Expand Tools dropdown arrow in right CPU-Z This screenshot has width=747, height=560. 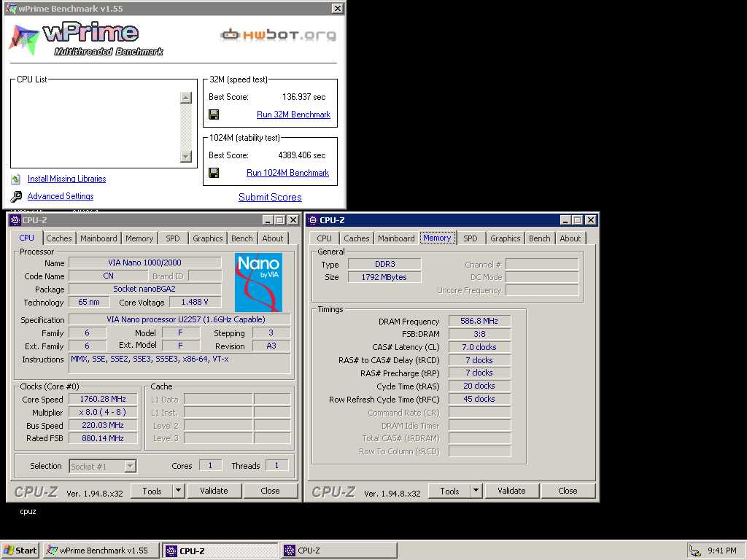coord(476,491)
